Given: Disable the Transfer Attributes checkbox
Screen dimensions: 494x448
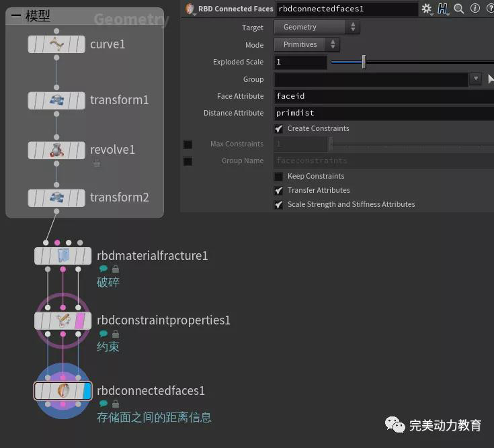Looking at the screenshot, I should (x=279, y=191).
